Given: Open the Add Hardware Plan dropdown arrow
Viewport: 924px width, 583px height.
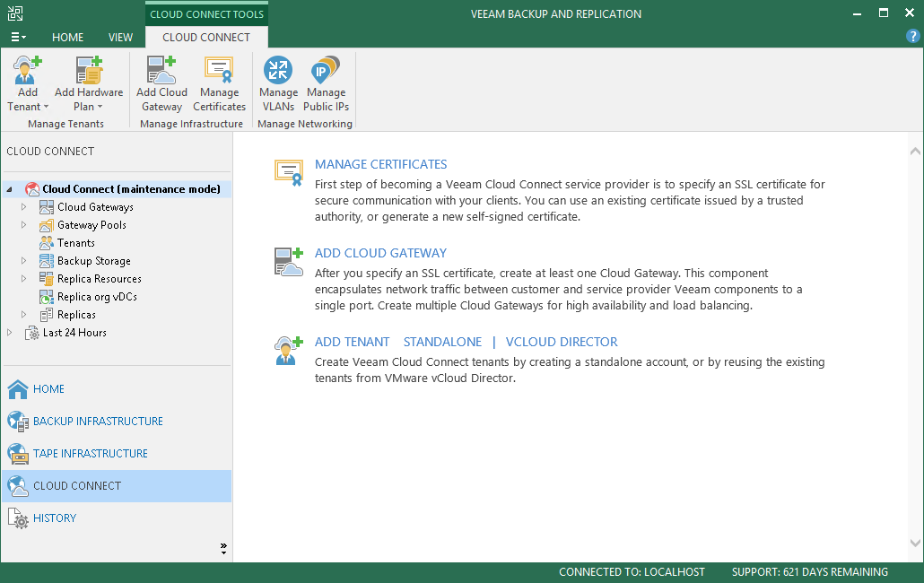Looking at the screenshot, I should [x=100, y=107].
